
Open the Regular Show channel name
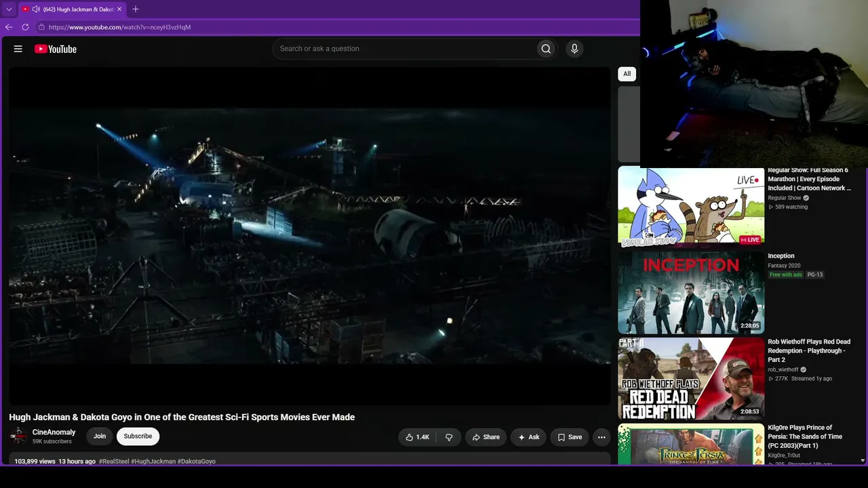(x=785, y=198)
